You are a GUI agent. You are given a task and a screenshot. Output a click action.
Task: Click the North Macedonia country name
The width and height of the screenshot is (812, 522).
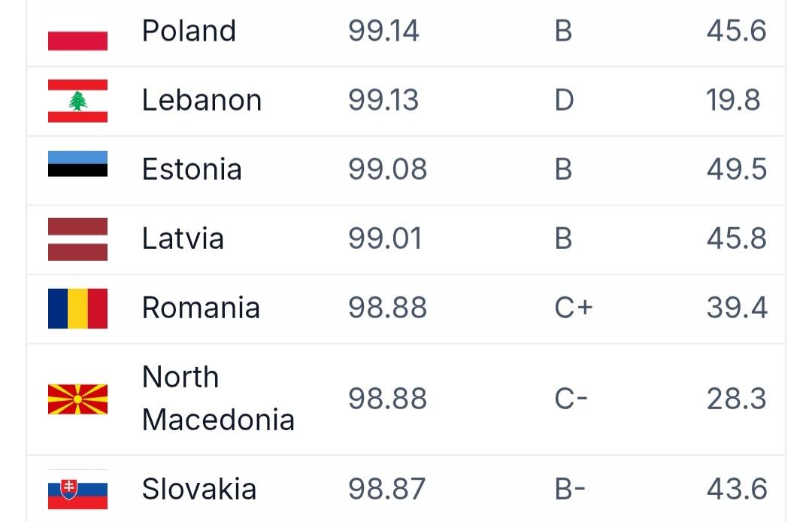tap(217, 399)
